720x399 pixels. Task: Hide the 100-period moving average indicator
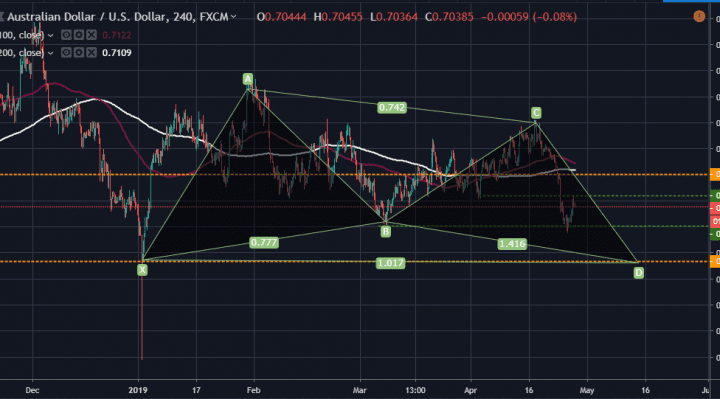66,35
